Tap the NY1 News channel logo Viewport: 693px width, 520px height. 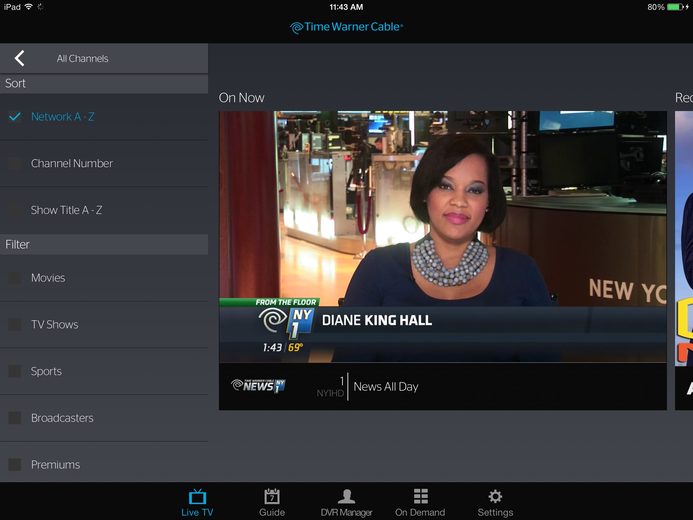(258, 386)
